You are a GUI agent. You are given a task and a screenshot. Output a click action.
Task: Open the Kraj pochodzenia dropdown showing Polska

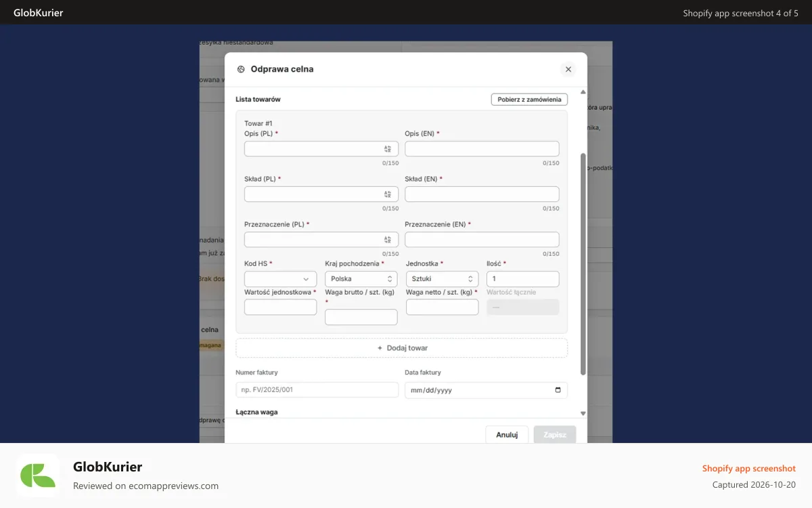pyautogui.click(x=361, y=279)
